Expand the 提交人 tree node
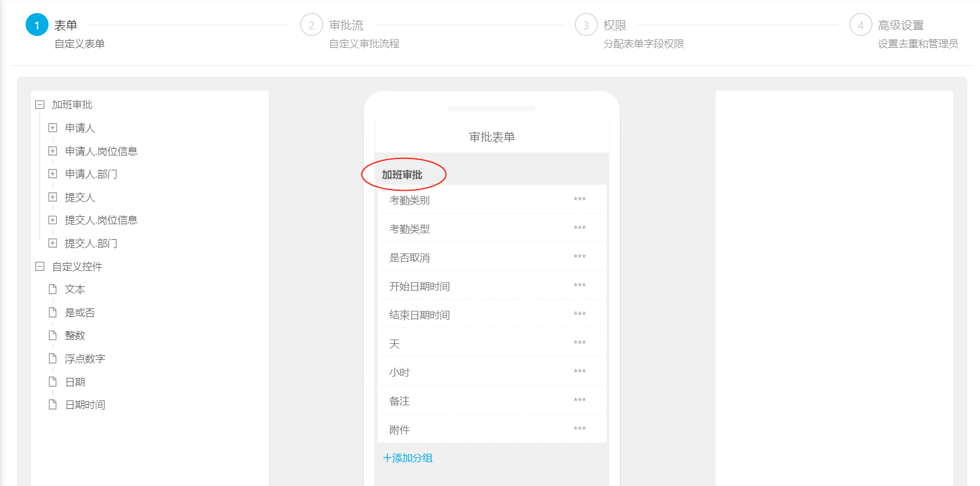 pyautogui.click(x=53, y=197)
